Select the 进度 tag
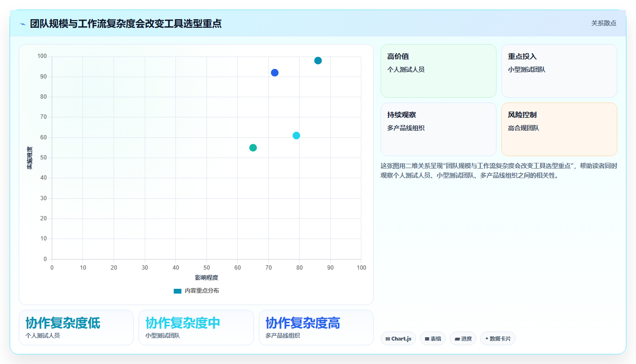Viewport: 636px width, 364px height. (x=463, y=339)
